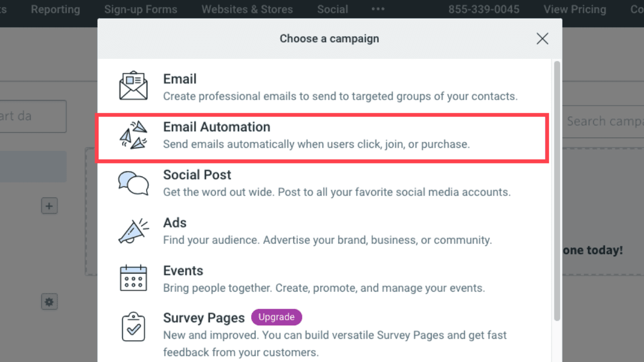Click the plus icon on left panel
Image resolution: width=644 pixels, height=362 pixels.
[49, 206]
